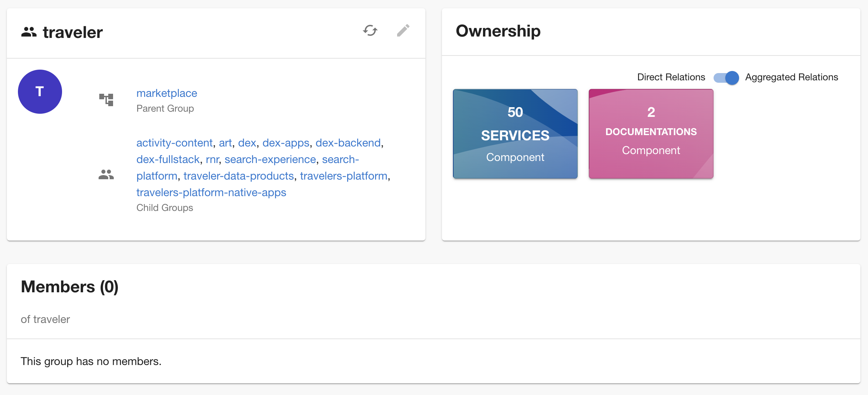Open the dex child group
This screenshot has width=868, height=395.
pos(248,142)
